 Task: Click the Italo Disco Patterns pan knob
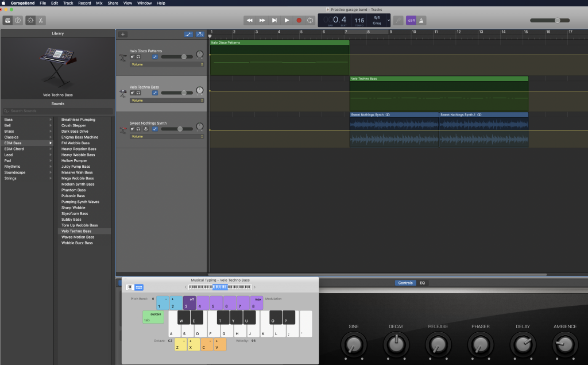[200, 55]
